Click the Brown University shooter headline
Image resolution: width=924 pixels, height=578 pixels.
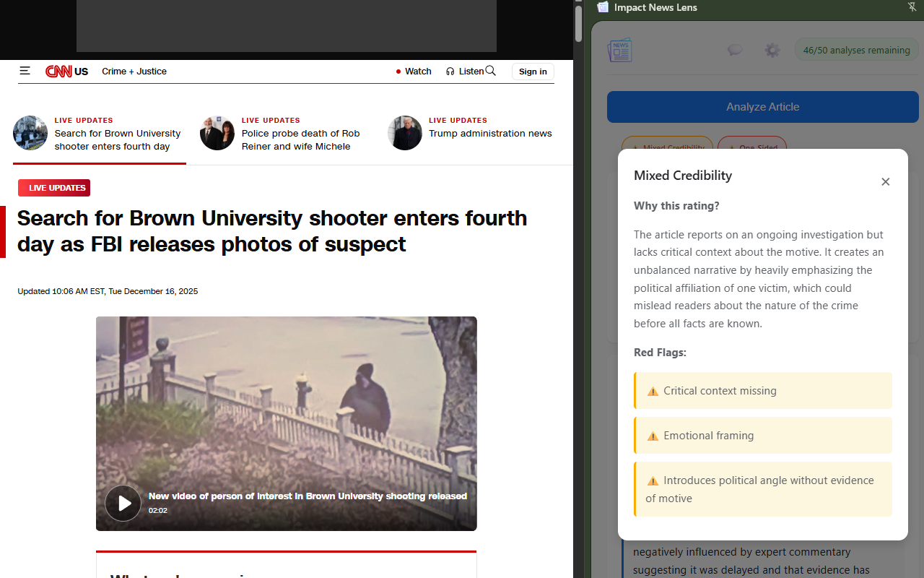272,231
